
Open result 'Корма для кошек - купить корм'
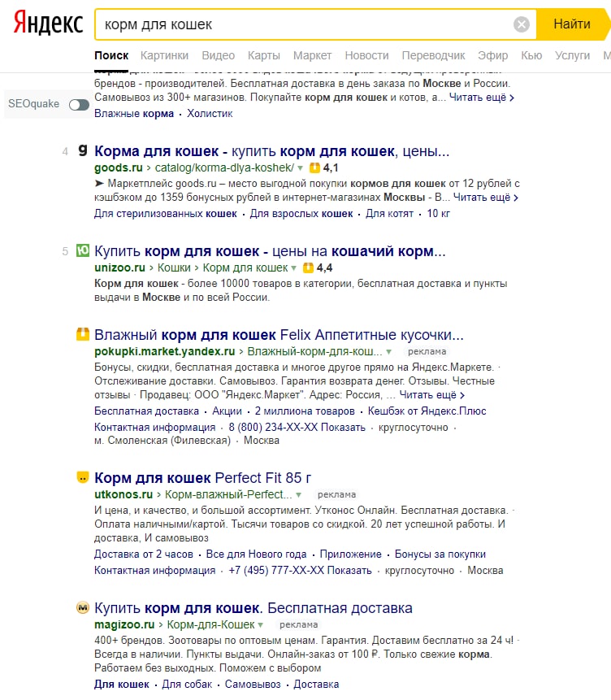pos(272,151)
